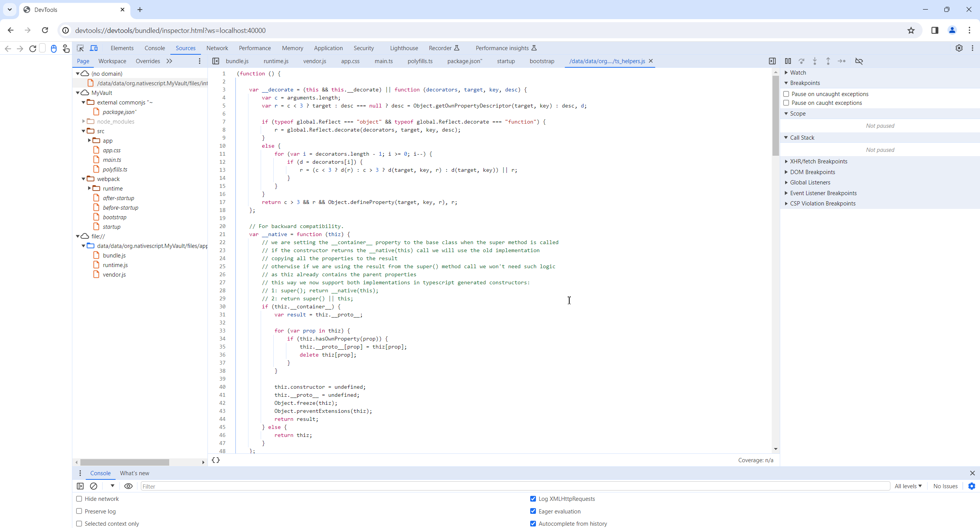The height and width of the screenshot is (528, 980).
Task: Expand XHR/fetch Breakpoints section
Action: pos(818,161)
